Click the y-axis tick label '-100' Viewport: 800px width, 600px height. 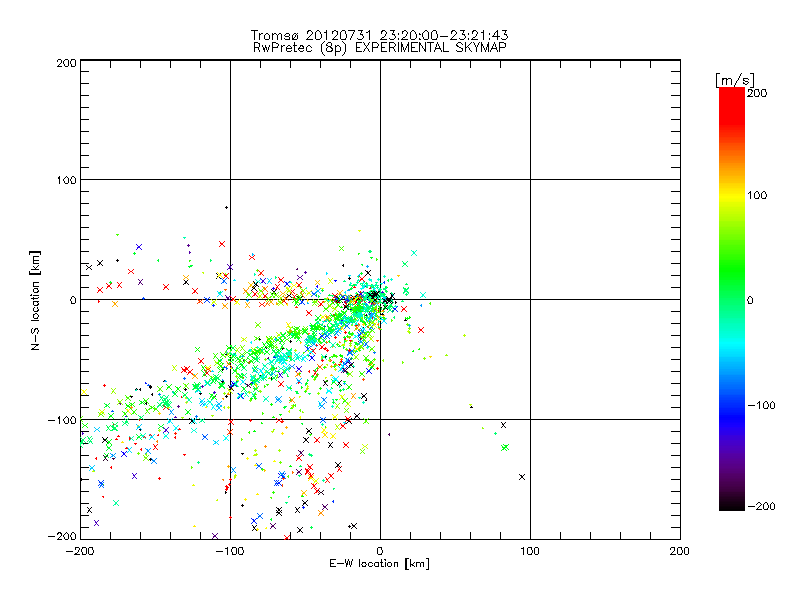tap(62, 420)
